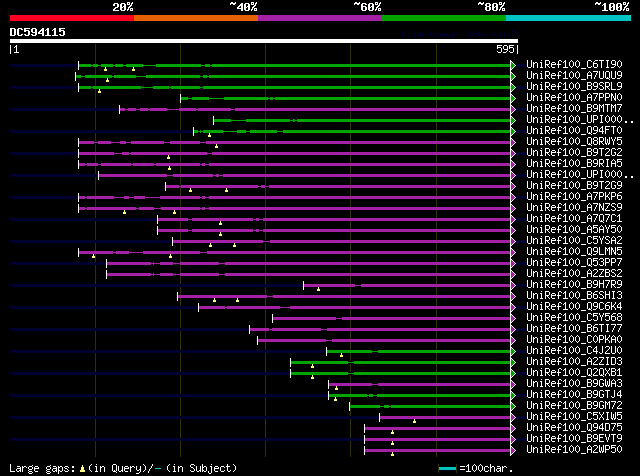The height and width of the screenshot is (476, 640).
Task: Select the UniRef100_A5AY50 label
Action: coord(574,230)
